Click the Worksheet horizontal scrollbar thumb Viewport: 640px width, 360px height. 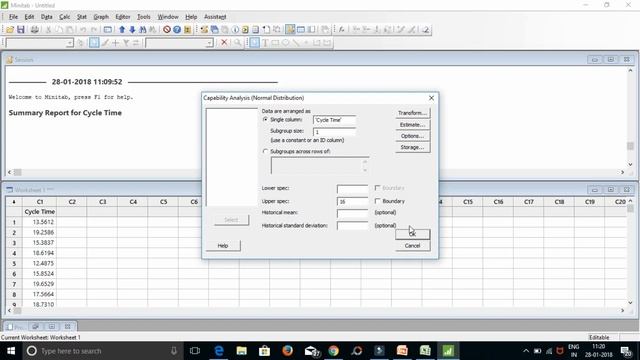[x=18, y=311]
